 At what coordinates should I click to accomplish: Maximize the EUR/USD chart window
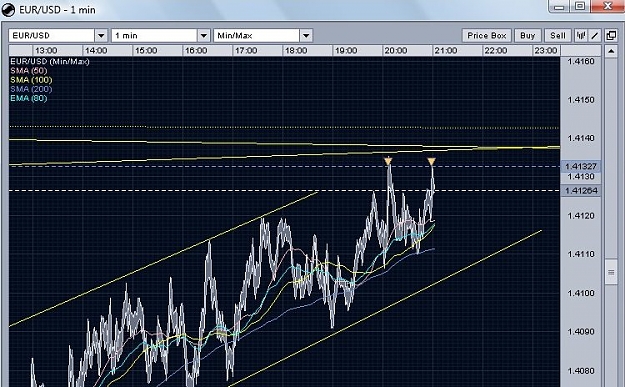(580, 6)
